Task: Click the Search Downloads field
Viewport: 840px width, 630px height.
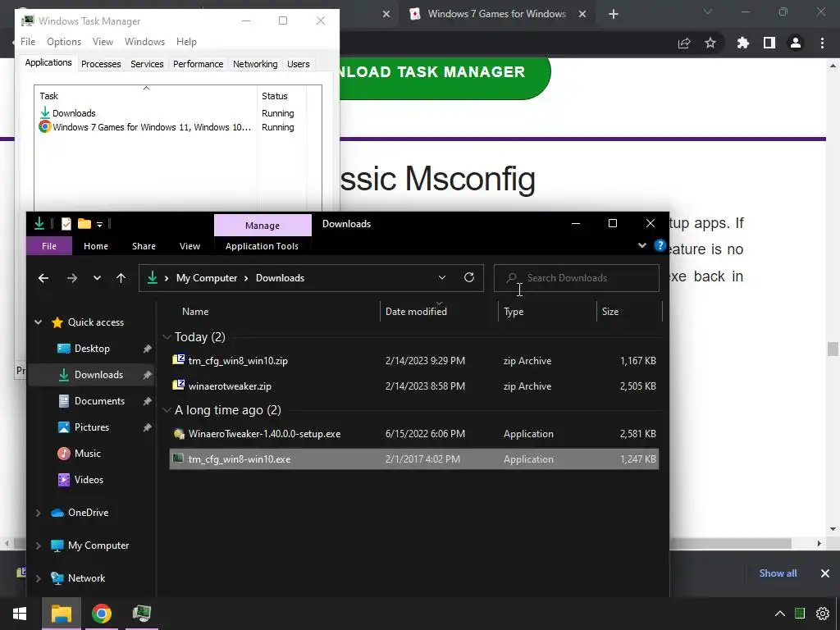Action: pos(577,277)
